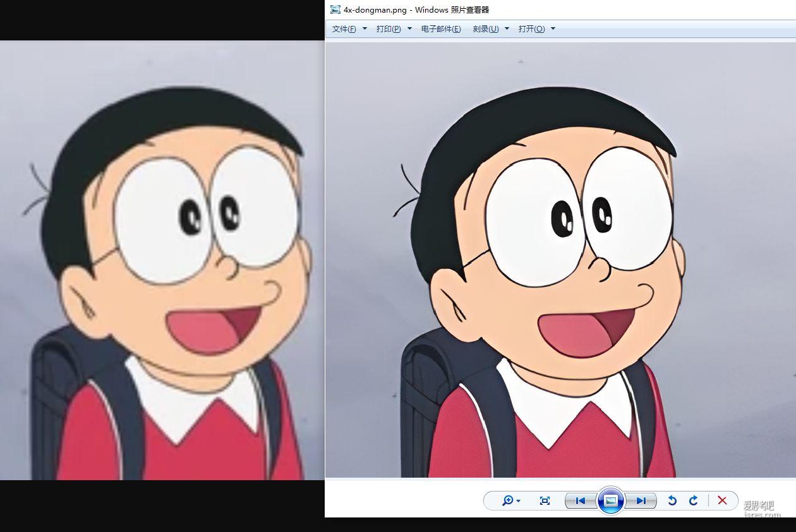Expand the dropdown arrow next to 打开(O)

[x=553, y=28]
